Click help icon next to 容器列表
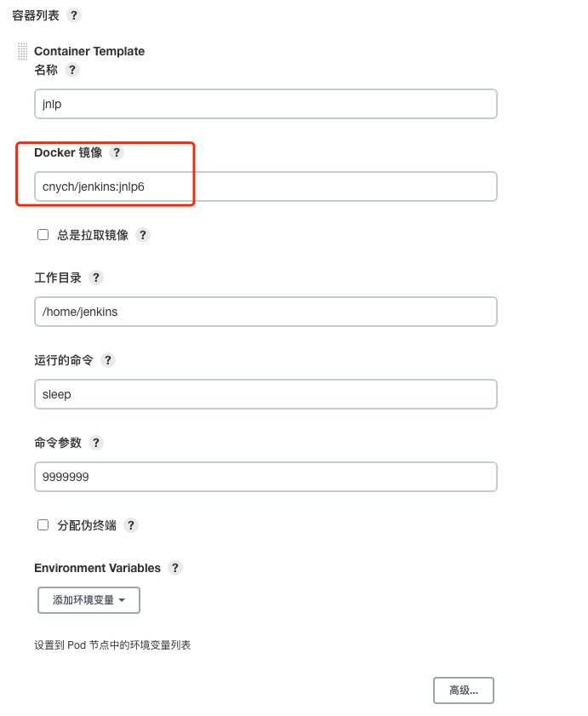Image resolution: width=588 pixels, height=716 pixels. pos(73,15)
